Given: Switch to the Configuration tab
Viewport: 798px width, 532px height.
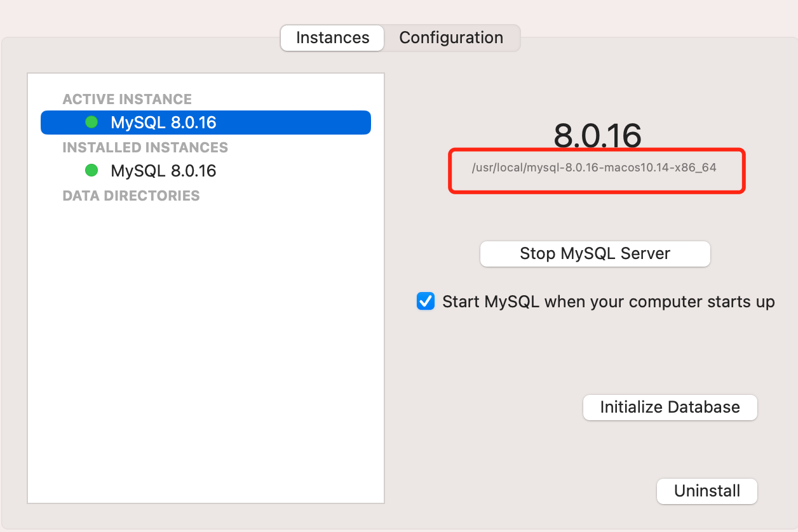Looking at the screenshot, I should tap(451, 38).
